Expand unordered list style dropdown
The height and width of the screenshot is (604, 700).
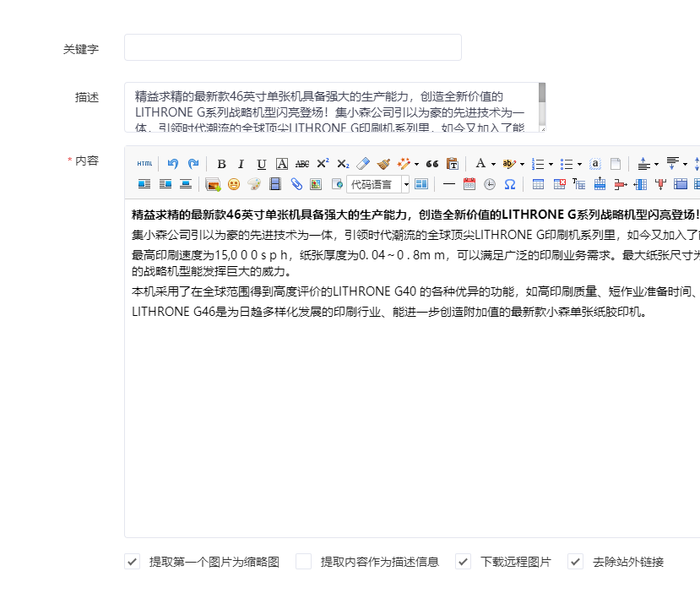point(579,164)
